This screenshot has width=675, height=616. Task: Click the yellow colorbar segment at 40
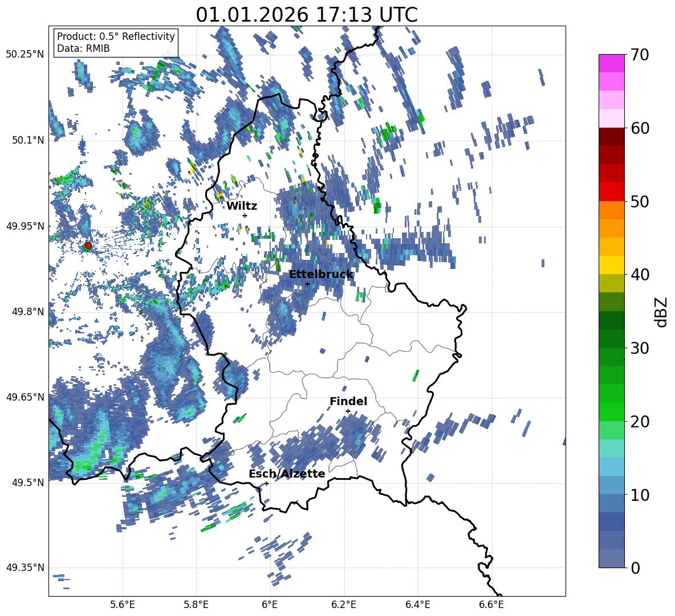[611, 265]
